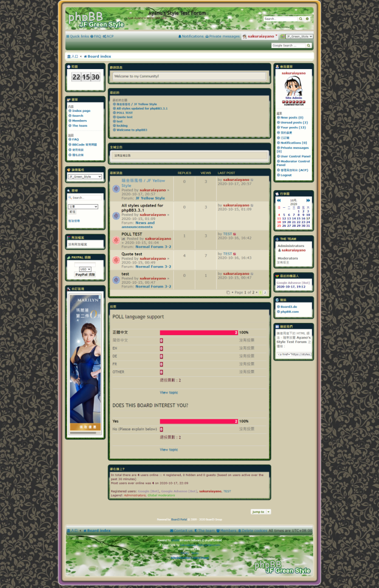
Task: Open the sakuraiayano user menu
Action: 260,36
